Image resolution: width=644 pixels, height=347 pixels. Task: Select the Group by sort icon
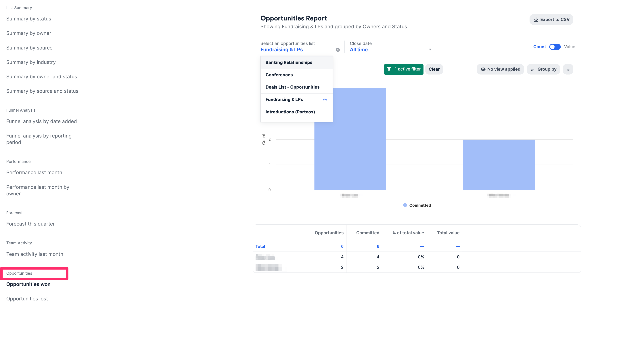point(533,69)
